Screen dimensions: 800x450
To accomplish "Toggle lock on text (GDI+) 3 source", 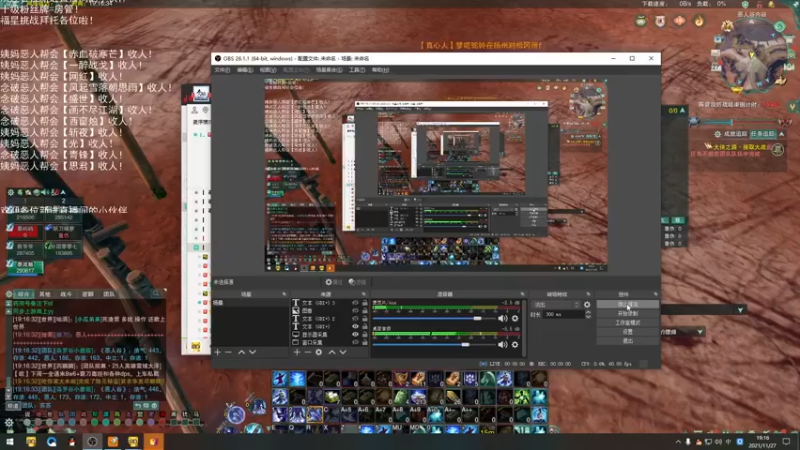I will click(x=364, y=303).
